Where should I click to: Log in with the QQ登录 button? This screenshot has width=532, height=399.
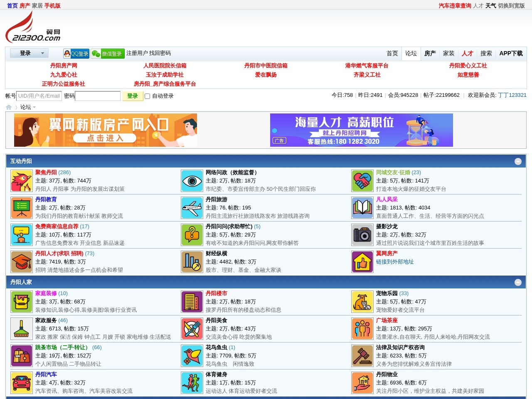click(76, 54)
